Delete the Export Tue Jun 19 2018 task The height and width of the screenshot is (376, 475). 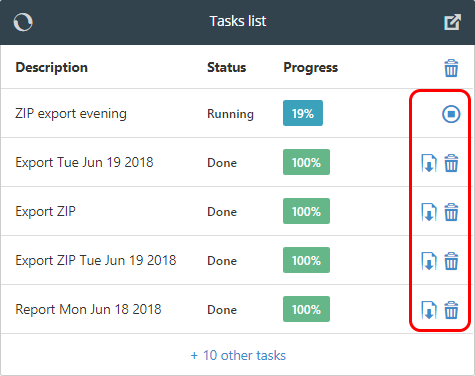(x=451, y=163)
